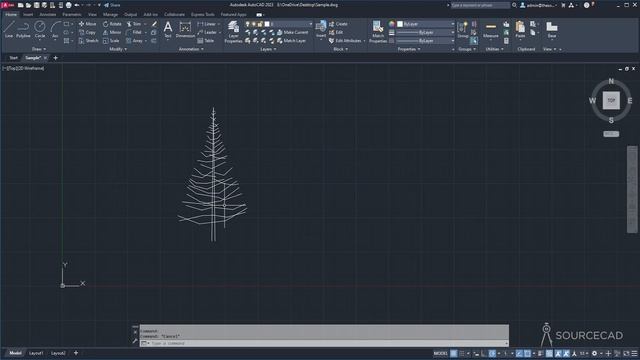The height and width of the screenshot is (360, 640).
Task: Activate the Rotate command
Action: [112, 24]
